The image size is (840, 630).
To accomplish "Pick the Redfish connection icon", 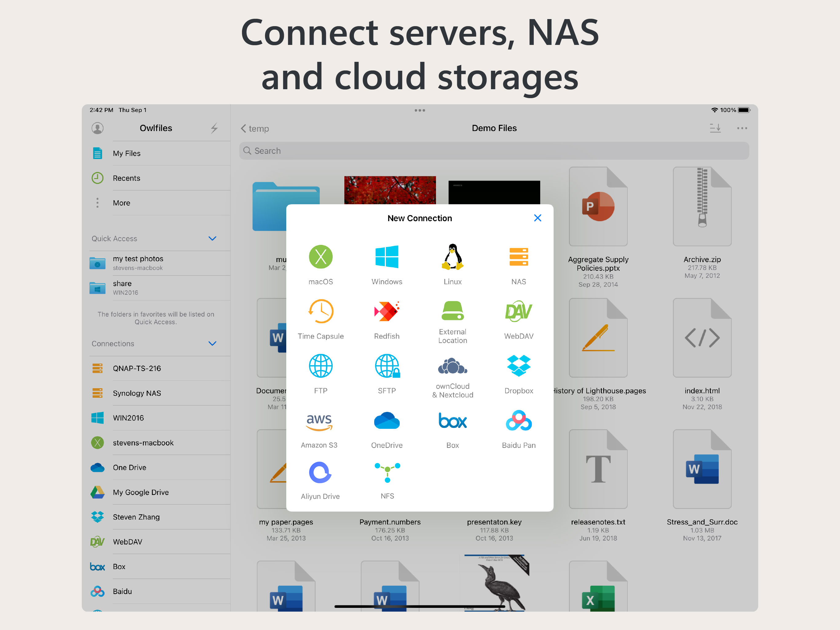I will (x=386, y=311).
